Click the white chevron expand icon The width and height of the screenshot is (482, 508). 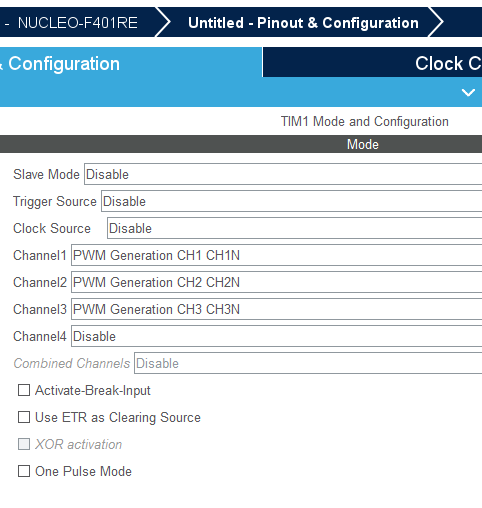pyautogui.click(x=468, y=92)
